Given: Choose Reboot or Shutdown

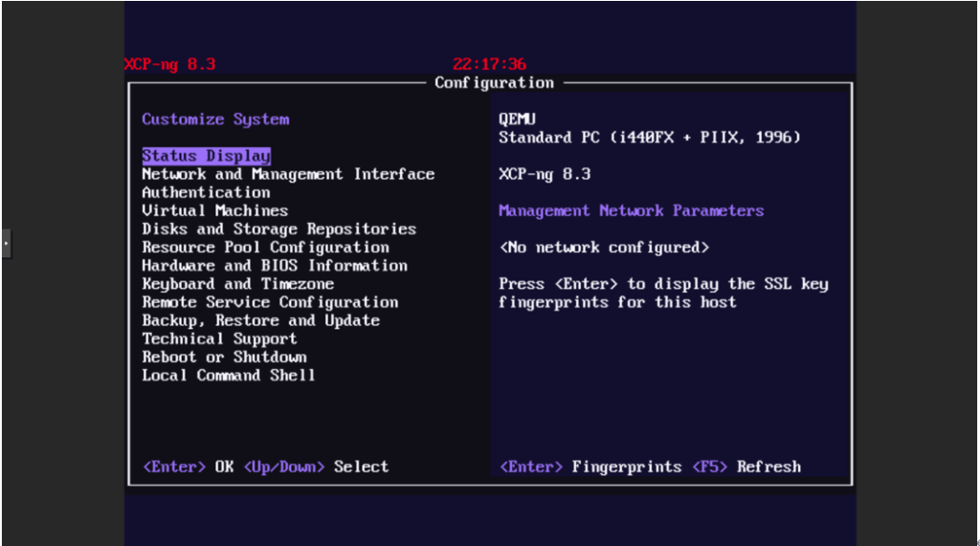Looking at the screenshot, I should click(224, 357).
